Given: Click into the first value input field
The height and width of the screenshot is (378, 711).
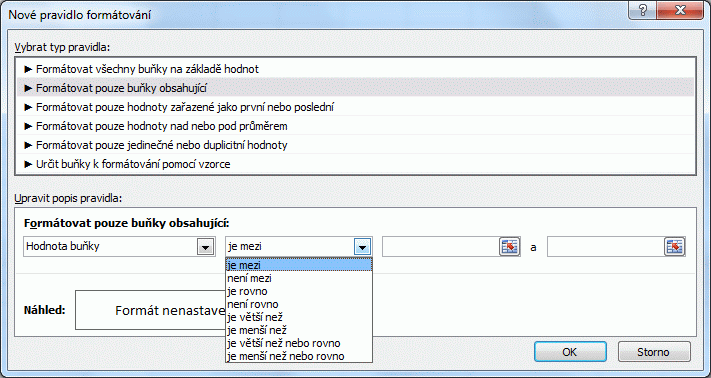Looking at the screenshot, I should tap(441, 247).
